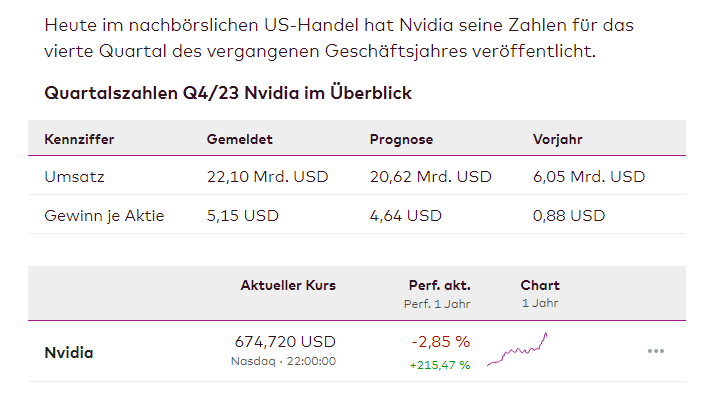Click the Aktueller Kurs column header
Viewport: 717px width, 409px height.
(x=288, y=285)
